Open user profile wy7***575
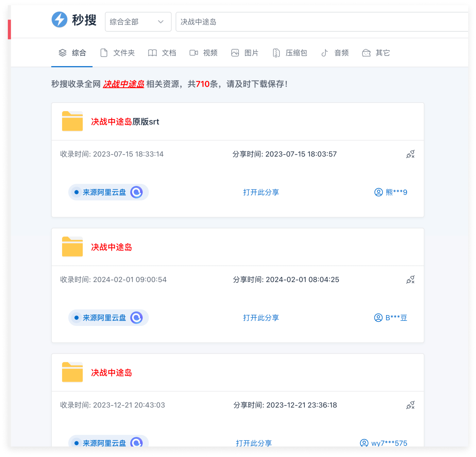The width and height of the screenshot is (476, 457). pyautogui.click(x=383, y=443)
